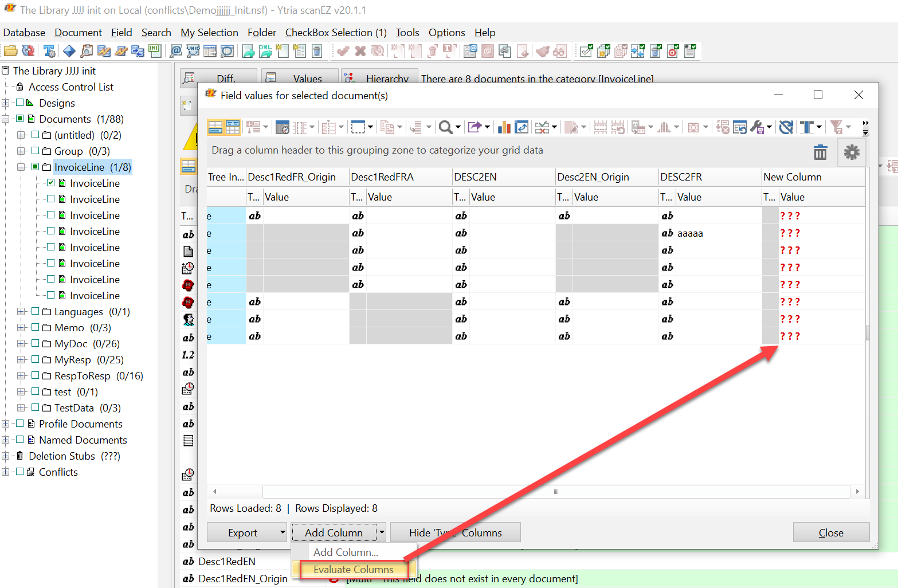The width and height of the screenshot is (898, 588).
Task: Click the trash bin icon in main toolbar
Action: (x=317, y=51)
